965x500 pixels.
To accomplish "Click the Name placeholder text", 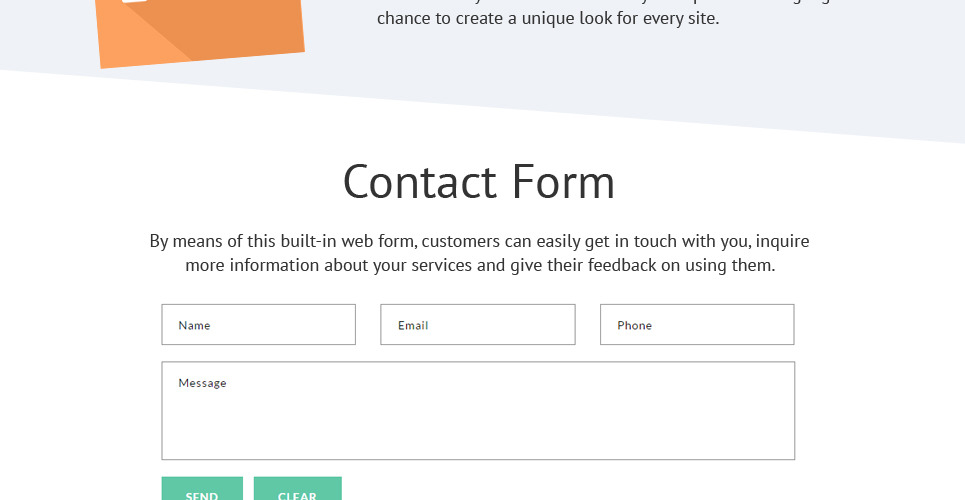I will click(x=194, y=326).
